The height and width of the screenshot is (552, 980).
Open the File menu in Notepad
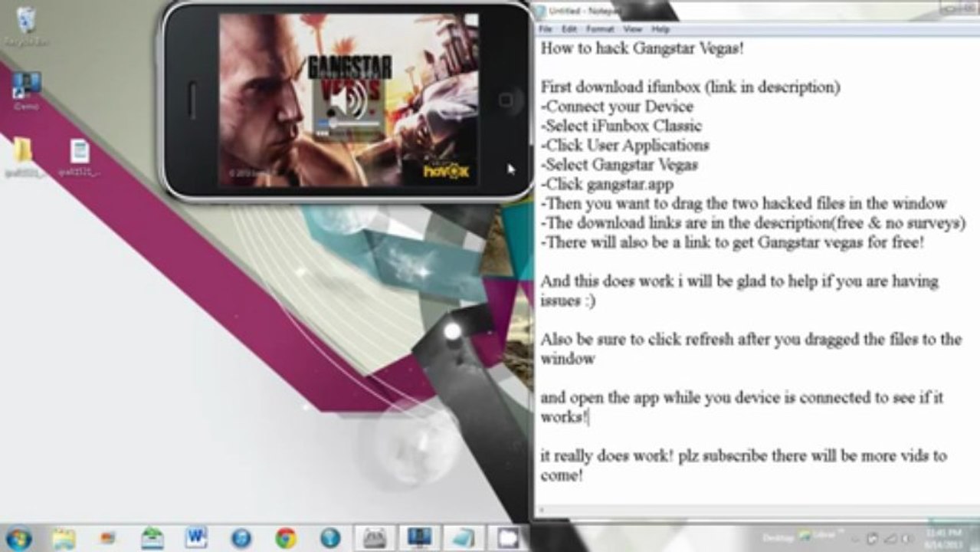546,29
